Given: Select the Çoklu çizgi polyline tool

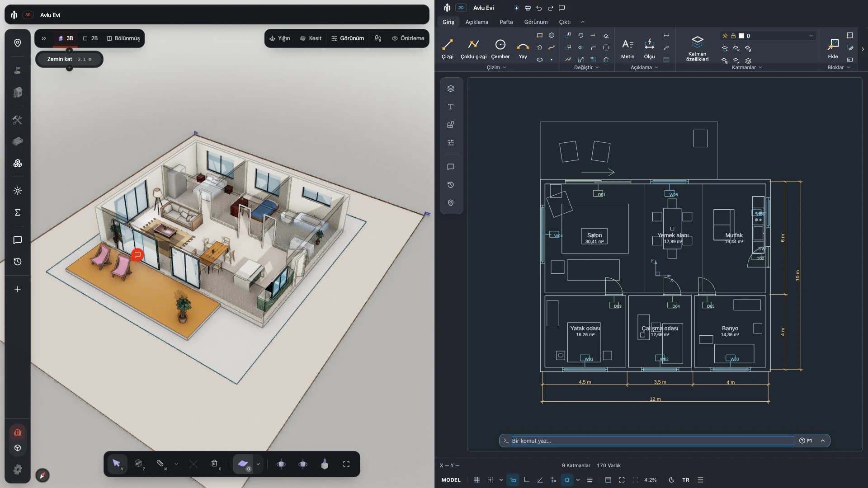Looking at the screenshot, I should pos(473,49).
